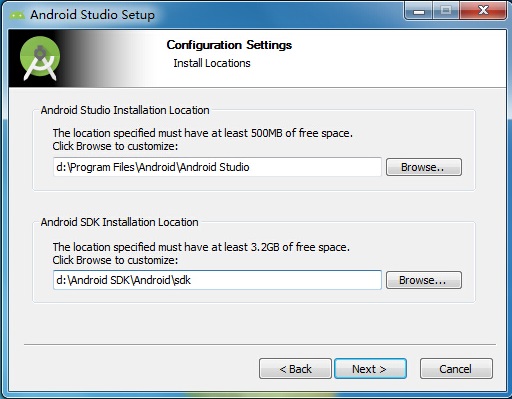Click the Android Studio logo in header
This screenshot has width=512, height=399.
tap(40, 59)
